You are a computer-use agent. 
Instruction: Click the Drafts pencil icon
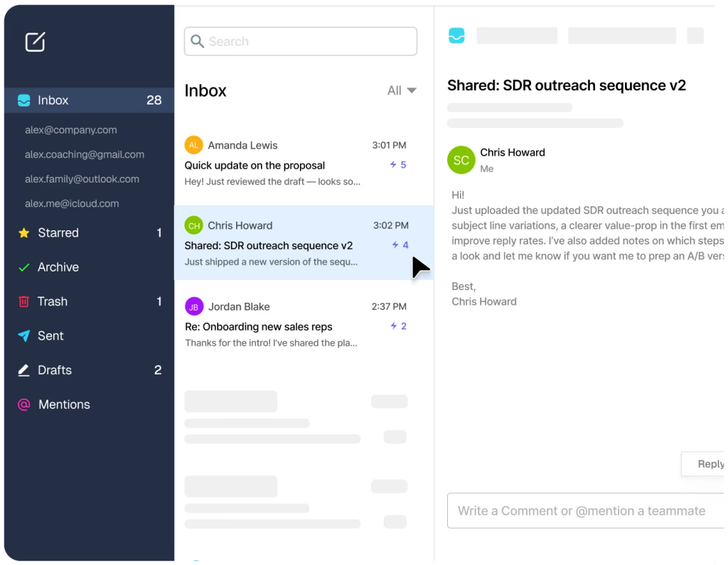[x=23, y=370]
